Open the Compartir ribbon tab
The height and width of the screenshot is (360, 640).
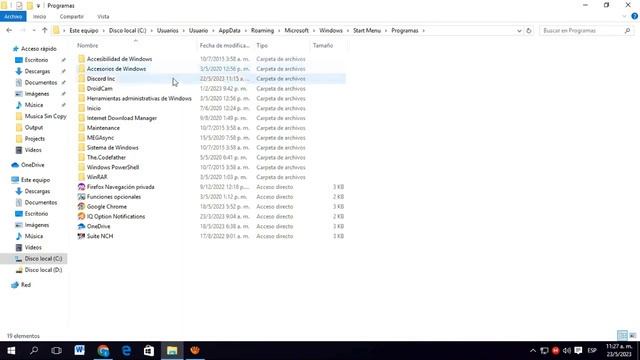[71, 17]
